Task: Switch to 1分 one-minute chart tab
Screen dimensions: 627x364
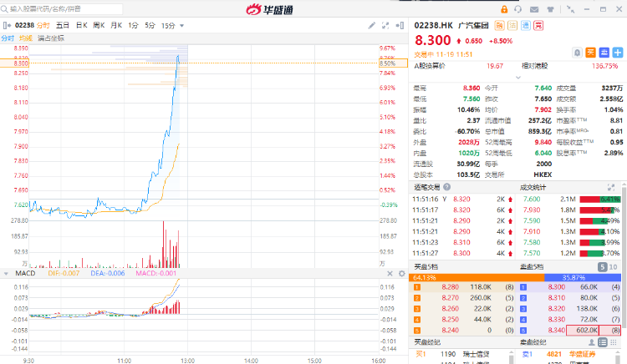Action: click(x=133, y=26)
